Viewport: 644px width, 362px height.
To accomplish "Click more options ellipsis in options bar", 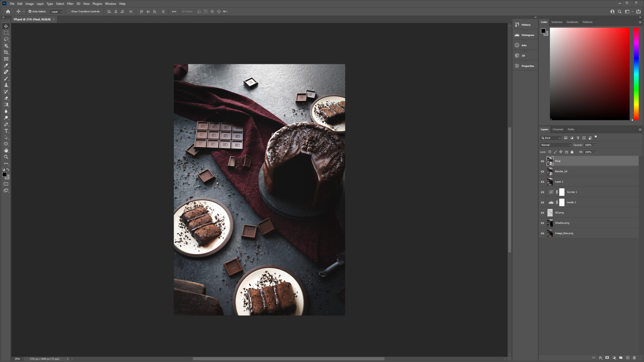I will point(174,12).
